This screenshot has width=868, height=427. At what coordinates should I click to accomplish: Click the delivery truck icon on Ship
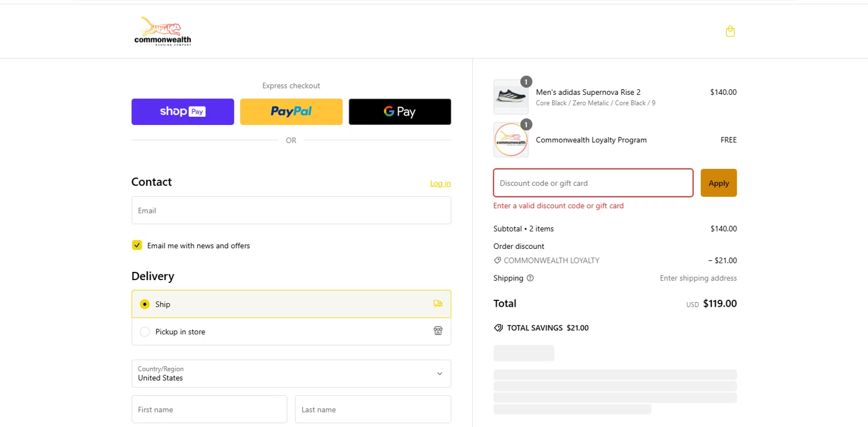[x=438, y=304]
